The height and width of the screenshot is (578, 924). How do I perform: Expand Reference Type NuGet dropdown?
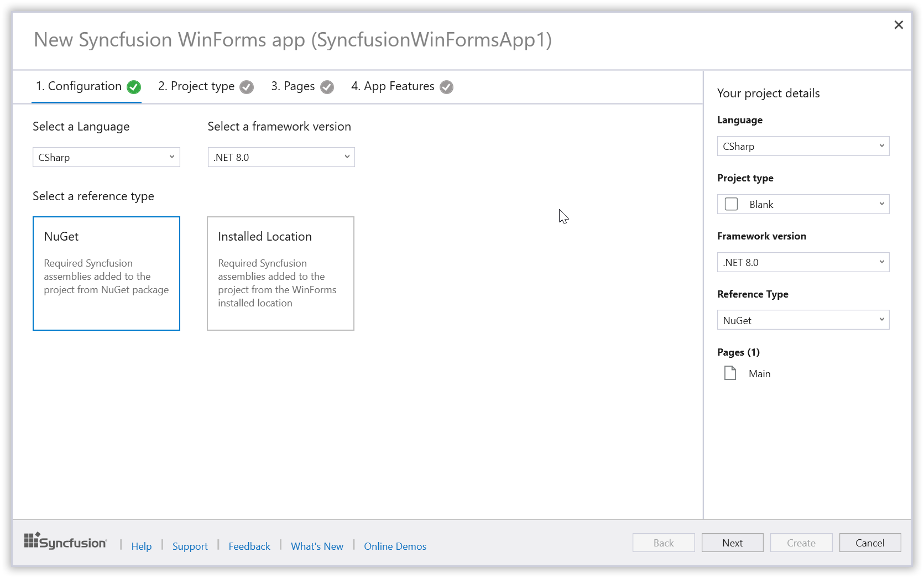point(803,320)
